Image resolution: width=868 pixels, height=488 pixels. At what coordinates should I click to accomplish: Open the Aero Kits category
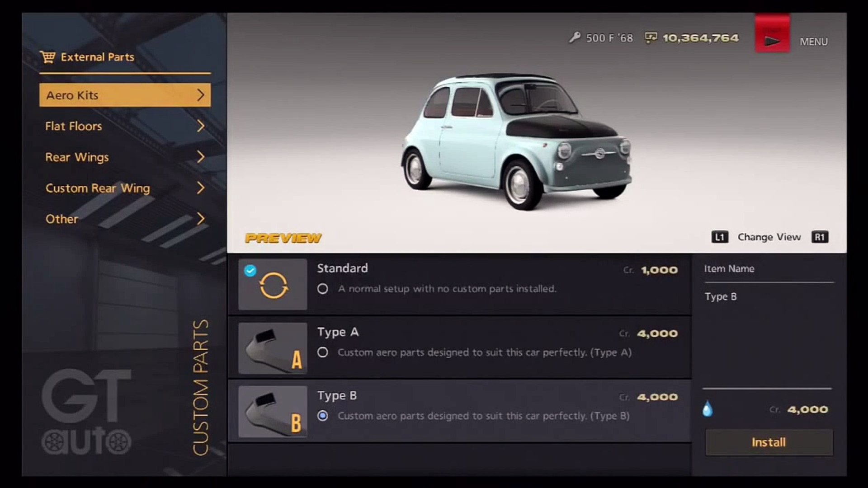125,95
